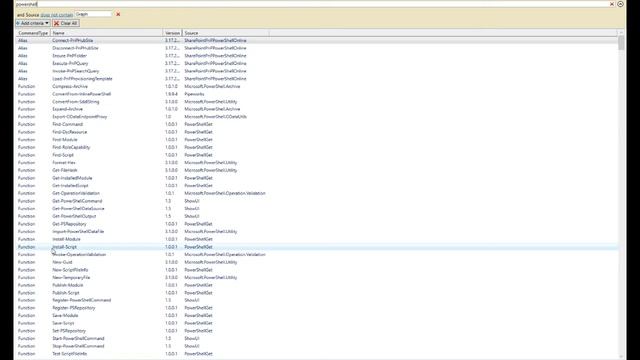640x360 pixels.
Task: Select the Get-InstalledModule row
Action: (x=317, y=178)
